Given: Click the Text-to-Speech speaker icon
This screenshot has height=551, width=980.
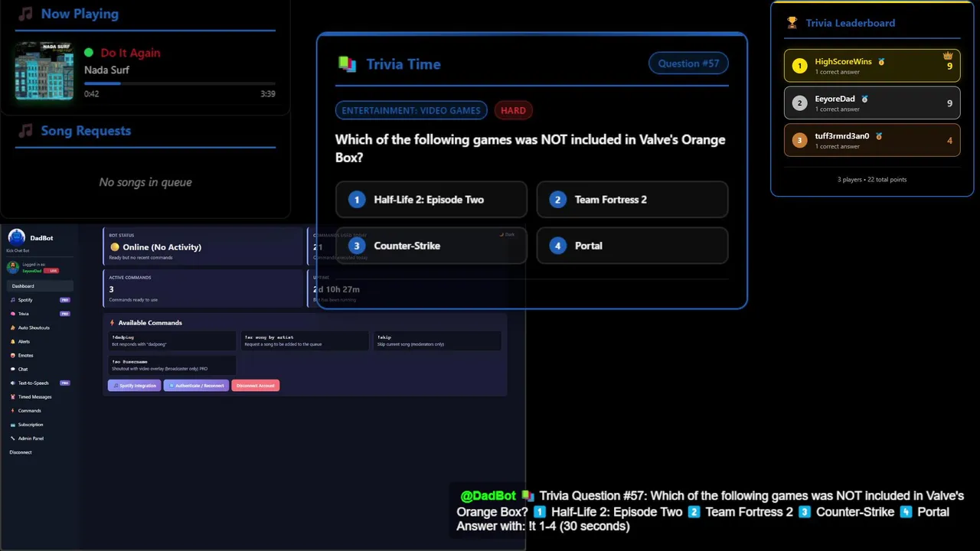Looking at the screenshot, I should 12,383.
